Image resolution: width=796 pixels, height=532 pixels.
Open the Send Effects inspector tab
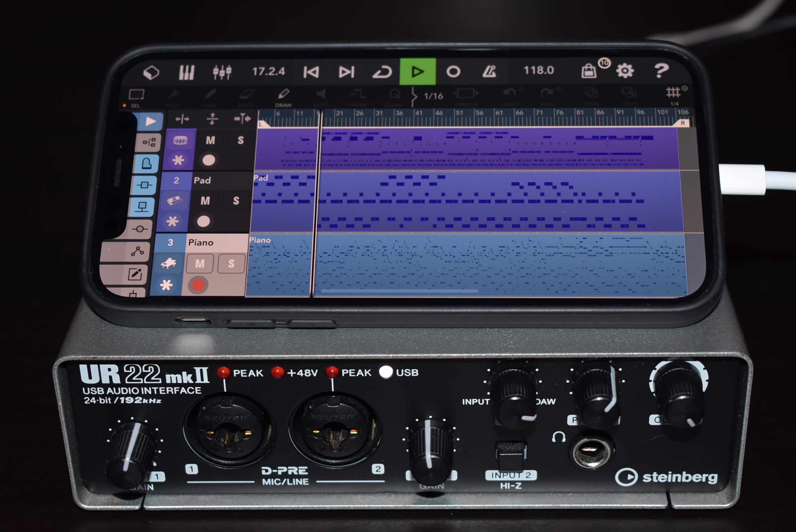point(142,207)
